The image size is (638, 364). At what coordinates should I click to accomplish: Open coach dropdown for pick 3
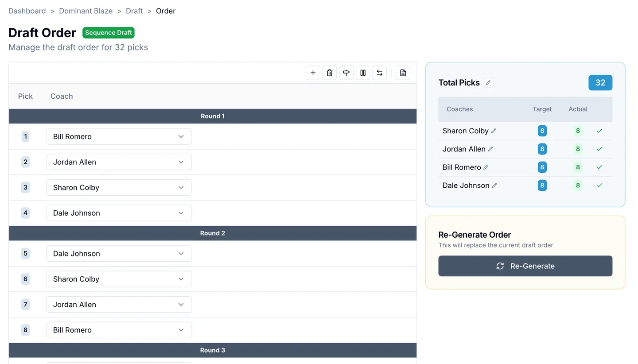click(119, 187)
